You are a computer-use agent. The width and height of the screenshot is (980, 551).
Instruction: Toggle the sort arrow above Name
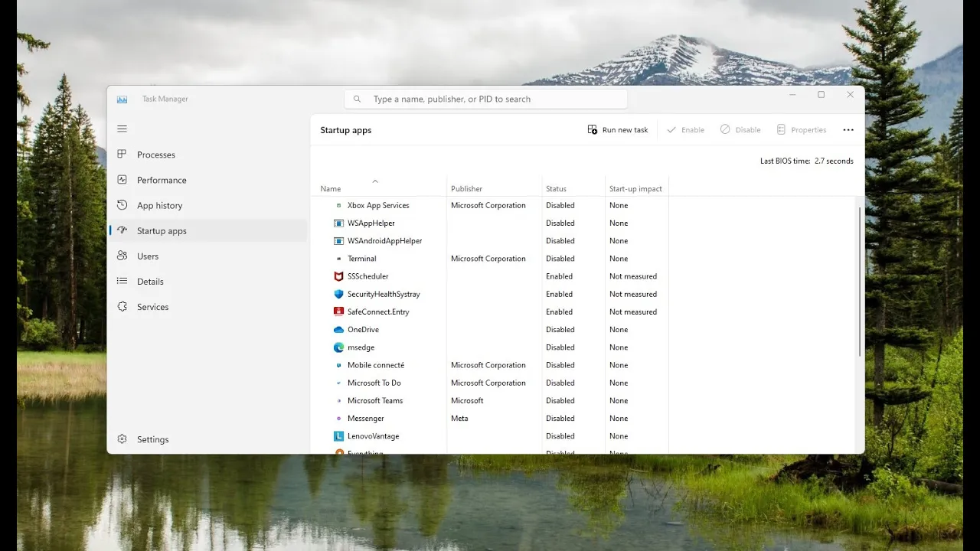(375, 181)
